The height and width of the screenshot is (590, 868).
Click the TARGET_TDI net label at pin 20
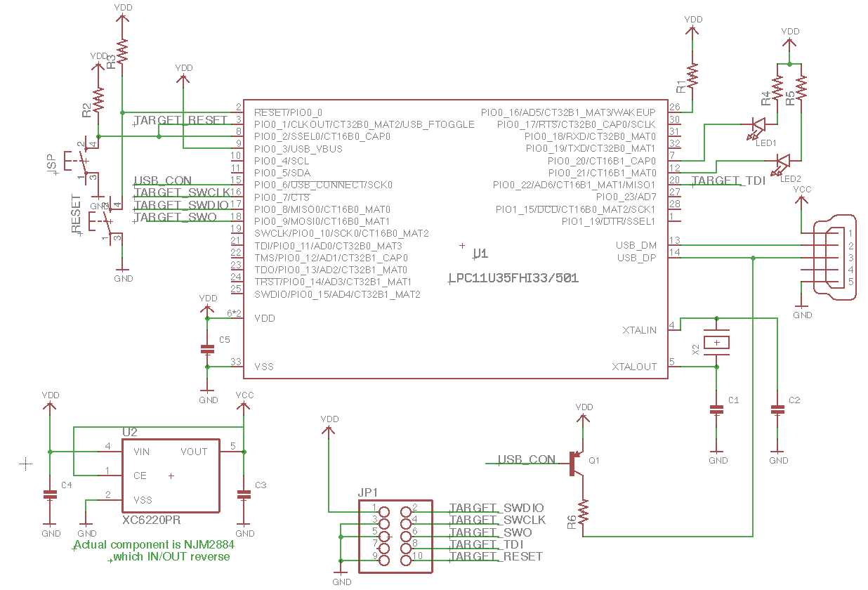[x=728, y=181]
